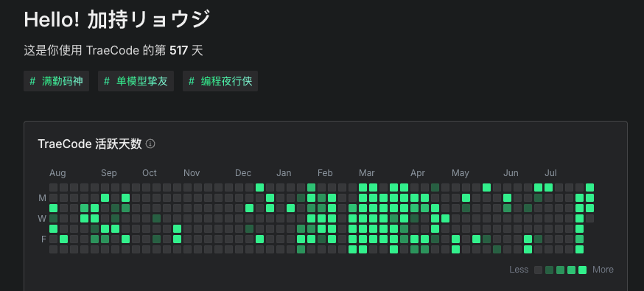The image size is (644, 291).
Task: Click the last bright cell in the Sunday row
Action: click(x=589, y=188)
